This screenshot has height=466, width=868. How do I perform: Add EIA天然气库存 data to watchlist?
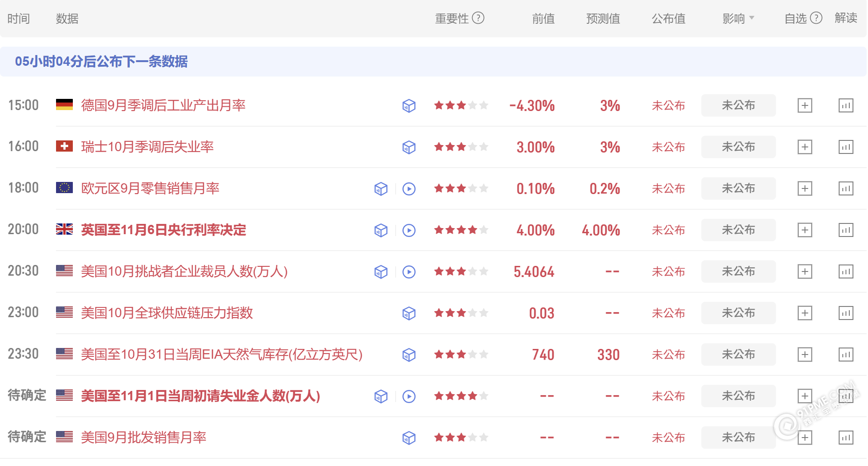coord(805,354)
